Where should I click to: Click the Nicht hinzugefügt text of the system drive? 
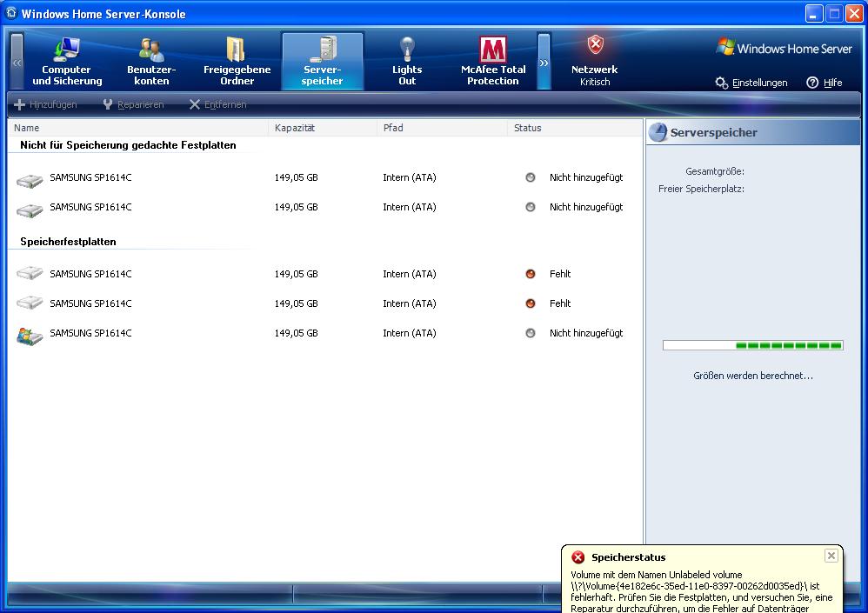click(x=586, y=333)
